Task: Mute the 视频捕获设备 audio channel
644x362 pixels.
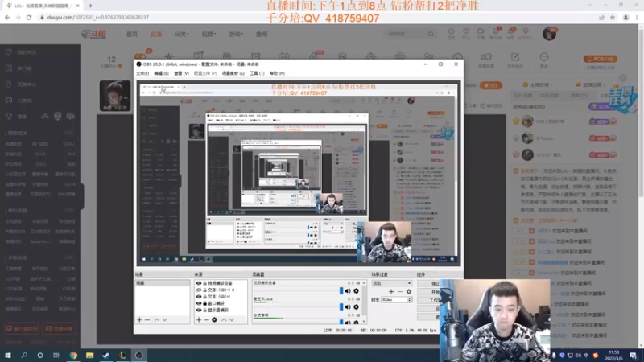Action: coord(348,291)
